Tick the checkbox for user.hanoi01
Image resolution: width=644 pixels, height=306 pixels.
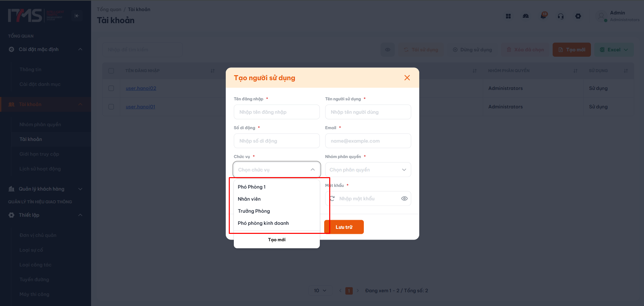coord(111,107)
